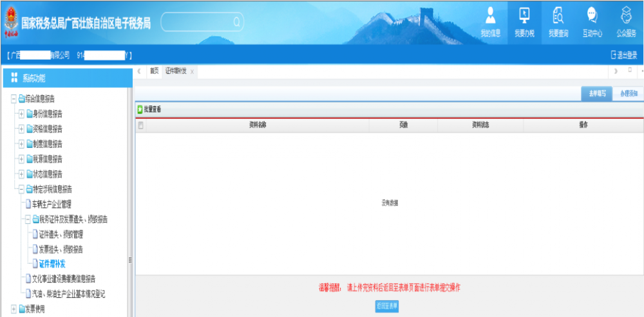
Task: Click 退出登录 to log out
Action: pyautogui.click(x=624, y=55)
